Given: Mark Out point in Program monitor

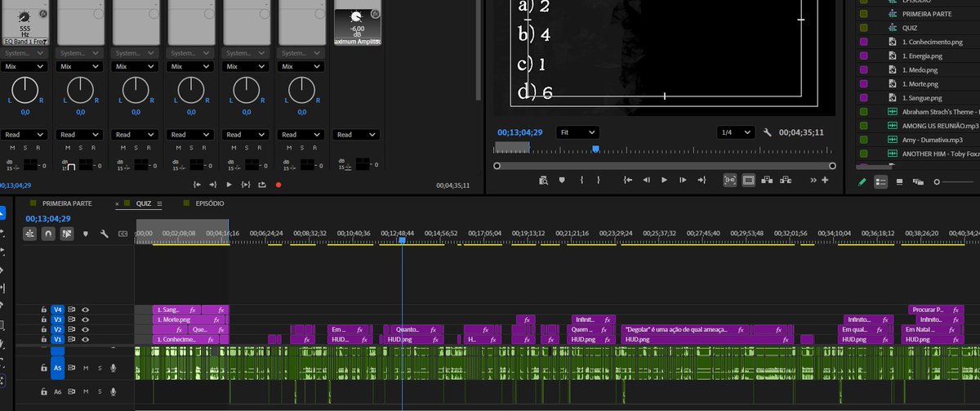Looking at the screenshot, I should [x=599, y=180].
